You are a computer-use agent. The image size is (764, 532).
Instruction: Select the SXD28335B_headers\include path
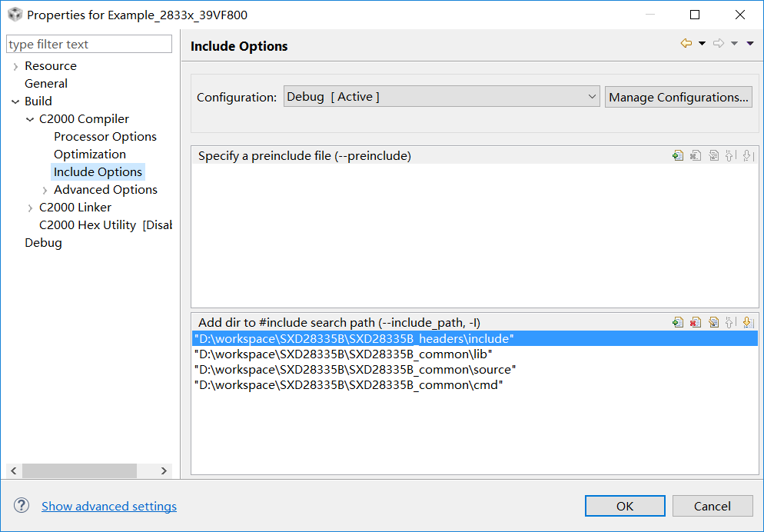pos(474,338)
